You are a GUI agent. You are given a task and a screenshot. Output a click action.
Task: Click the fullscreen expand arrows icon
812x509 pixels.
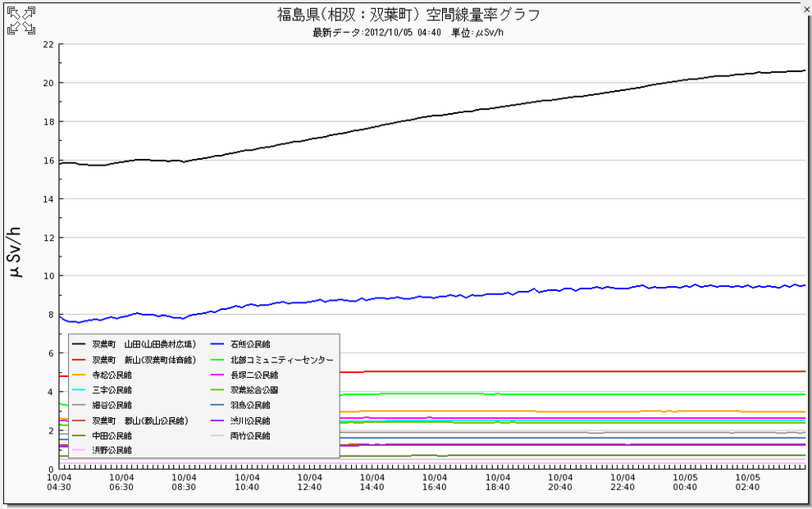click(x=21, y=21)
